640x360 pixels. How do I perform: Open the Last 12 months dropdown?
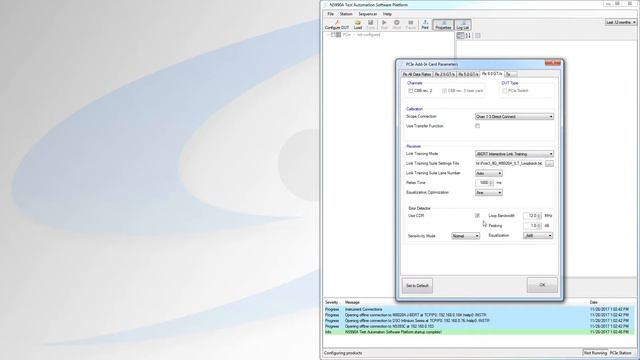point(621,22)
